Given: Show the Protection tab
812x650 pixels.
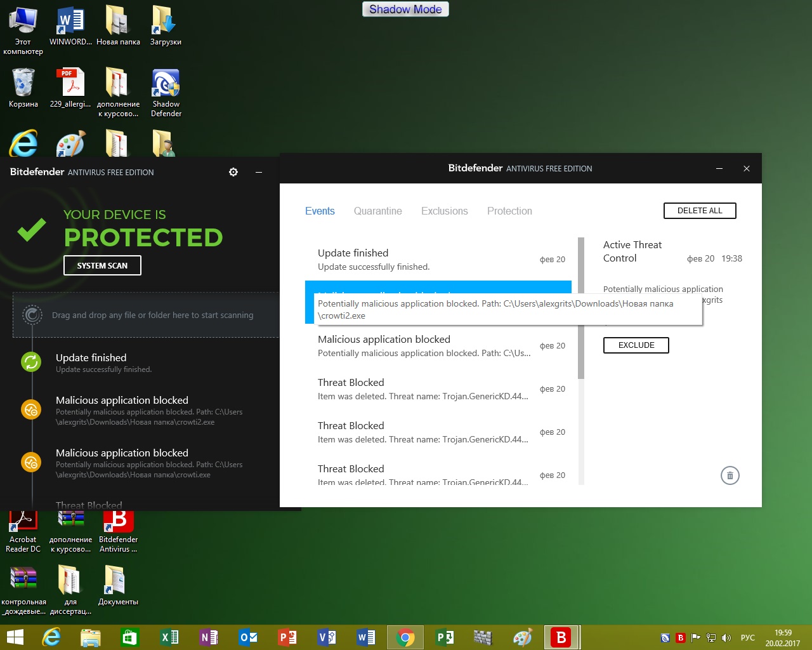Looking at the screenshot, I should coord(509,211).
